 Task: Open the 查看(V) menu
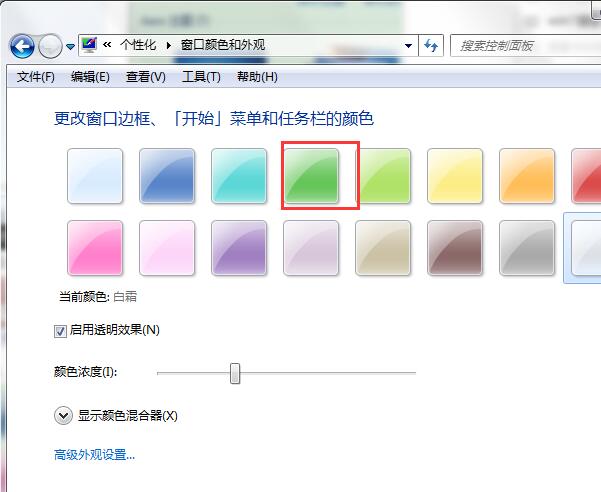click(x=146, y=77)
